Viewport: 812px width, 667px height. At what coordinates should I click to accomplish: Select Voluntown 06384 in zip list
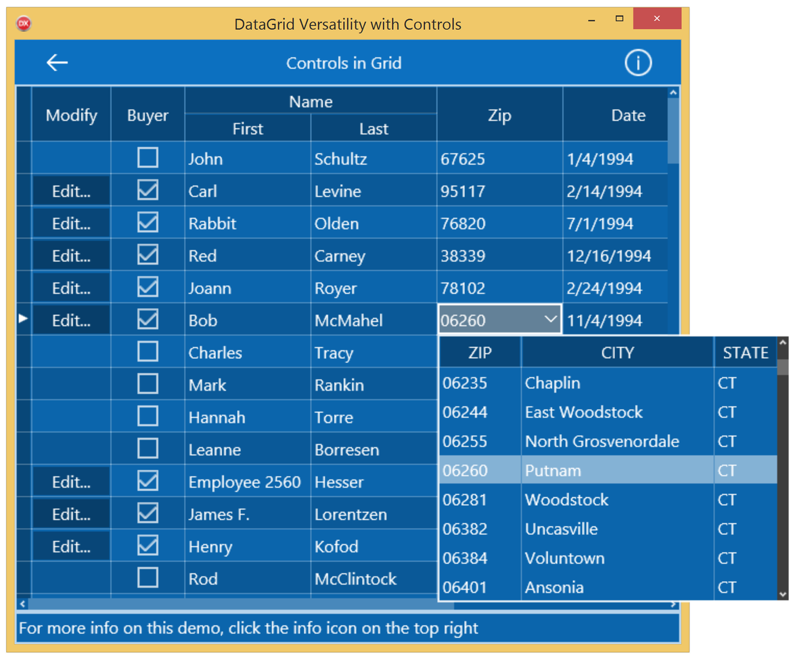pyautogui.click(x=608, y=557)
